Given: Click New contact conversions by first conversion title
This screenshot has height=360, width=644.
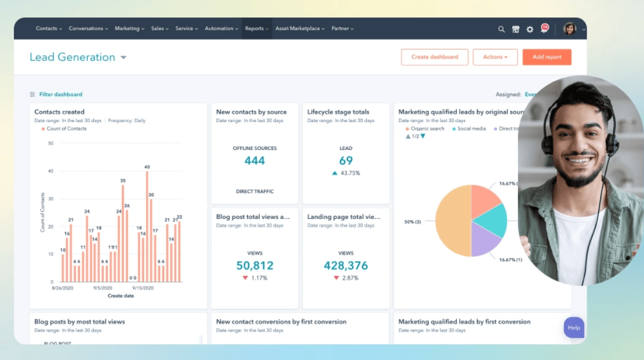Looking at the screenshot, I should tap(281, 322).
